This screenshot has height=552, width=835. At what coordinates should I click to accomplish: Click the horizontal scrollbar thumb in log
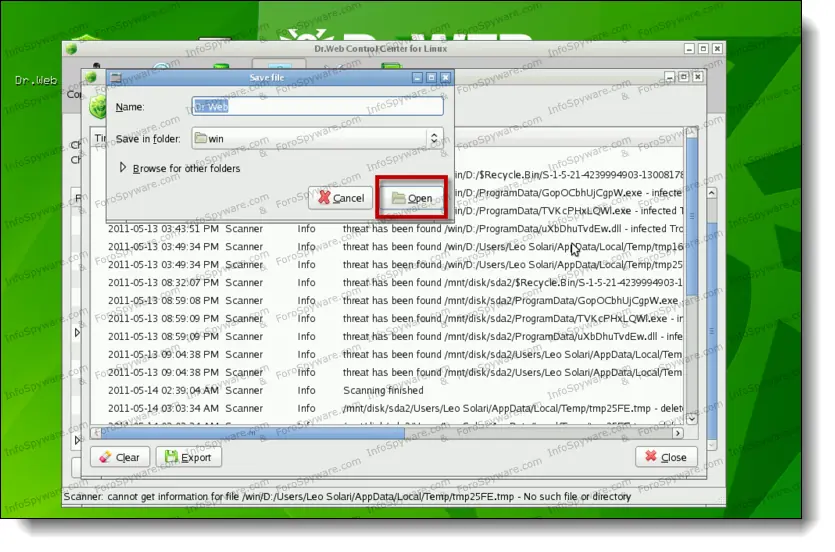pyautogui.click(x=252, y=433)
